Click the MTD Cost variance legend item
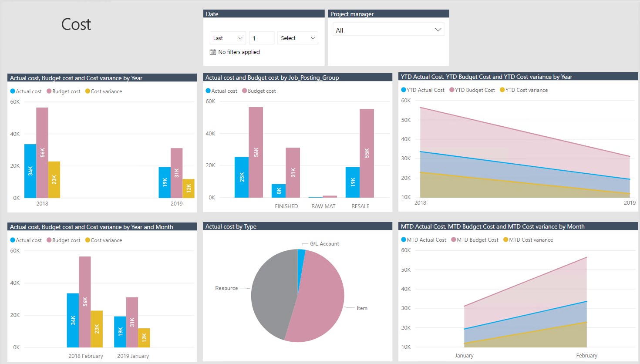Viewport: 640px width, 364px height. pyautogui.click(x=528, y=240)
